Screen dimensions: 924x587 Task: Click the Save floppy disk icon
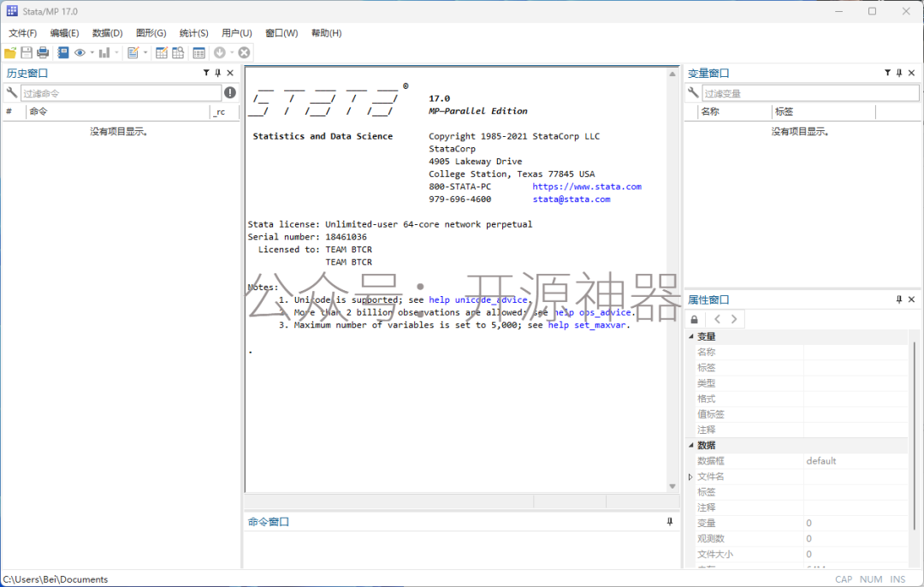(x=27, y=53)
